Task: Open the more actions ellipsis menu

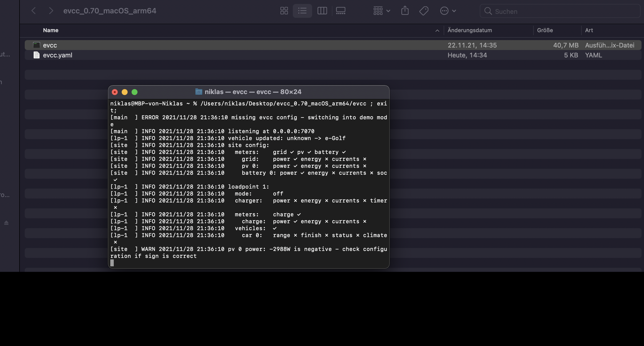Action: 448,10
